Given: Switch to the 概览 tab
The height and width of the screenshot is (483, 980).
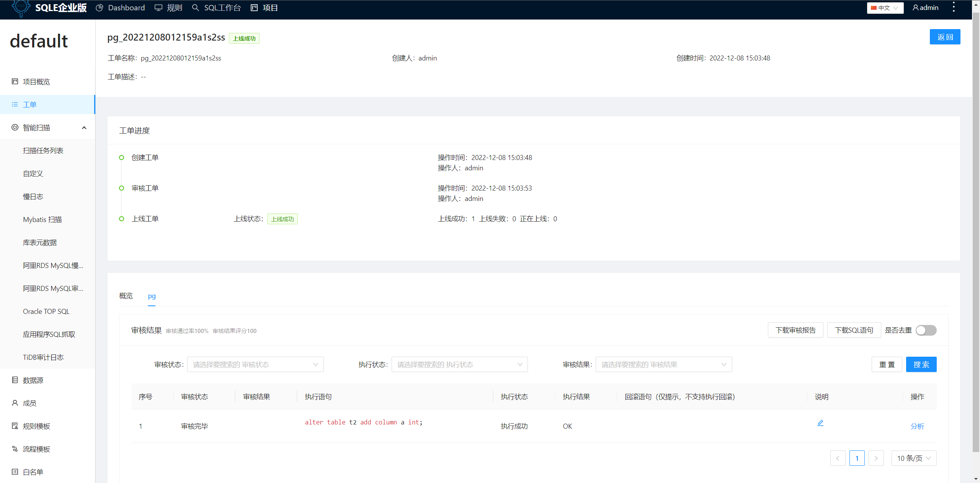Looking at the screenshot, I should (126, 296).
